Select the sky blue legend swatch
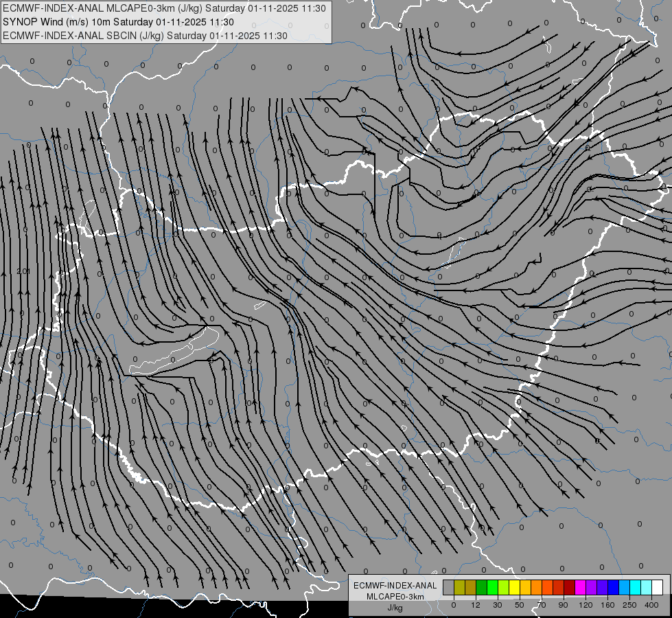The image size is (672, 618). [625, 587]
